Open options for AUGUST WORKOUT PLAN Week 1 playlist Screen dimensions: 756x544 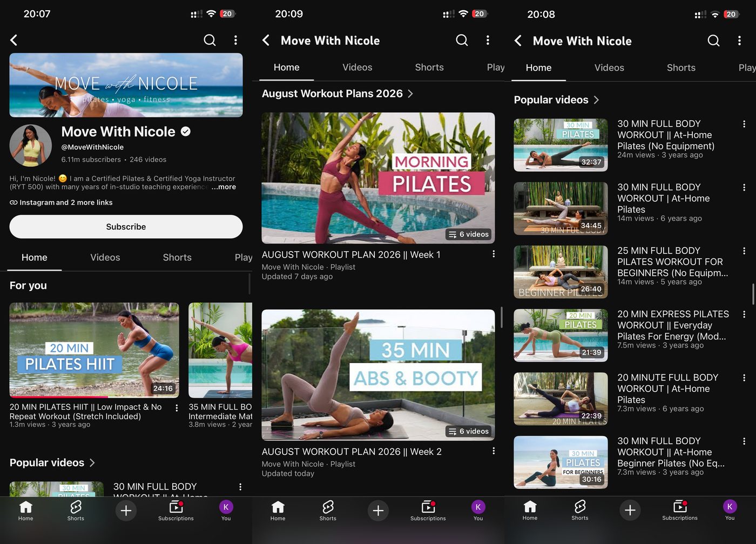pyautogui.click(x=494, y=254)
